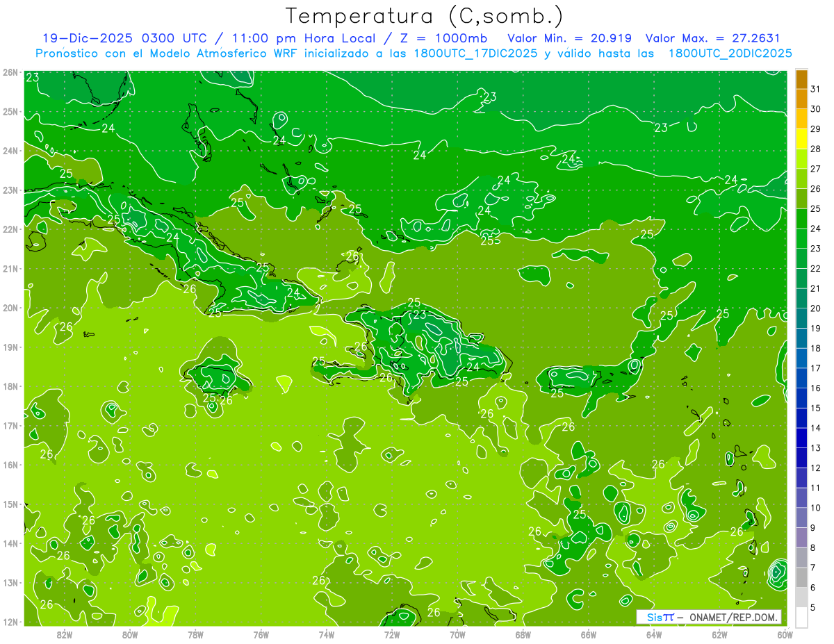Select 'Valor Min. = 20.919' text
This screenshot has width=834, height=644.
pos(569,38)
